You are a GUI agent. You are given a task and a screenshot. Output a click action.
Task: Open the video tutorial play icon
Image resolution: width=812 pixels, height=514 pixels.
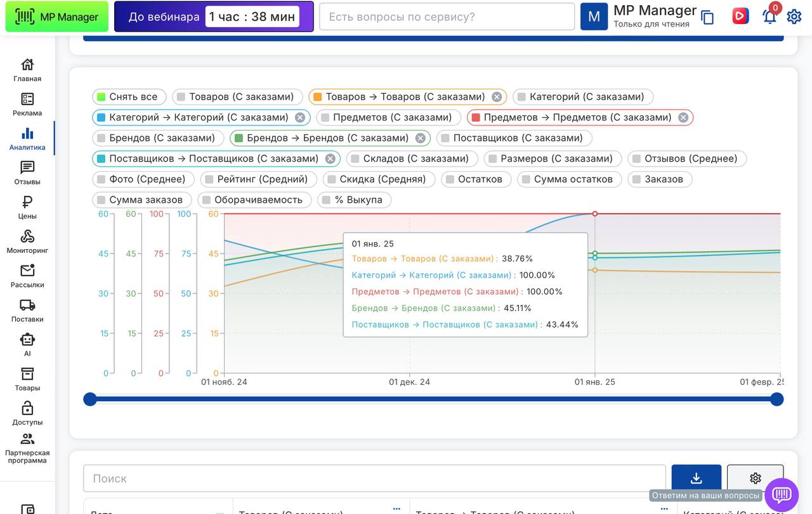pos(740,16)
